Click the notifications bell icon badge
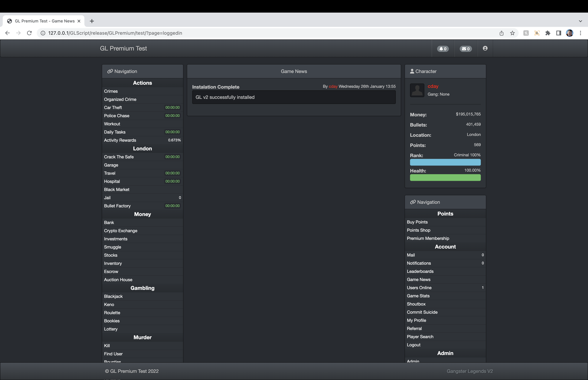Viewport: 588px width, 380px height. tap(443, 49)
